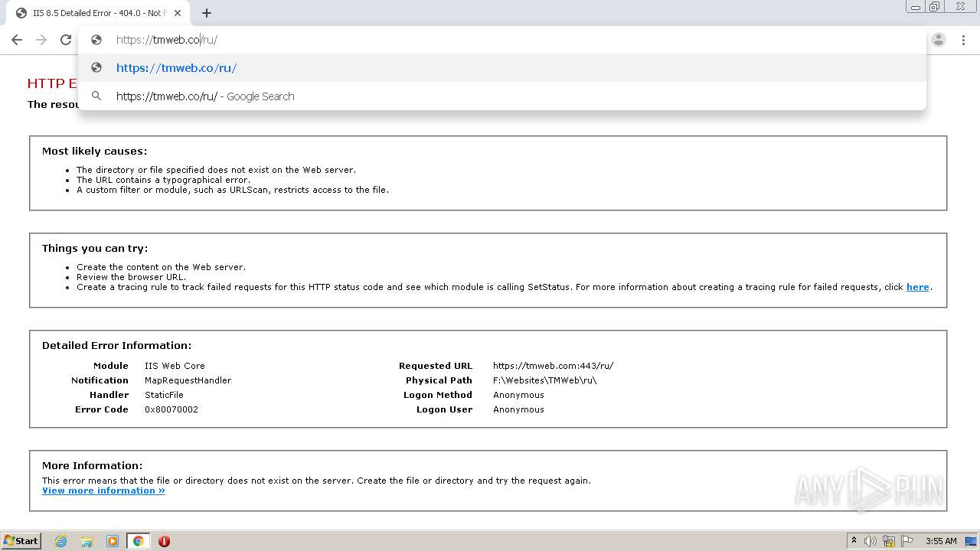Select the IIS 8.5 Detailed Error tab
Viewport: 980px width, 551px height.
[97, 13]
